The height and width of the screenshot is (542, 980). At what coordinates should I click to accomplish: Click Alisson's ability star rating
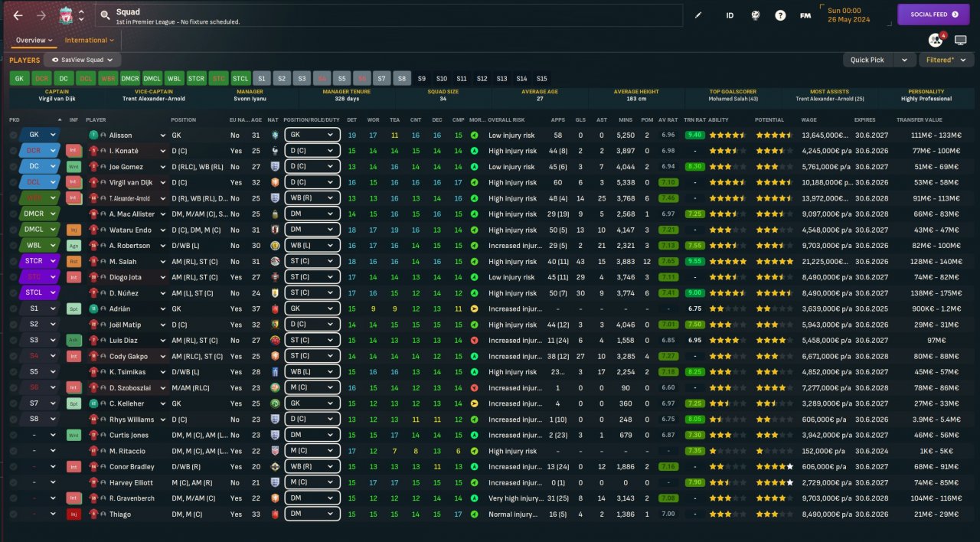[725, 135]
